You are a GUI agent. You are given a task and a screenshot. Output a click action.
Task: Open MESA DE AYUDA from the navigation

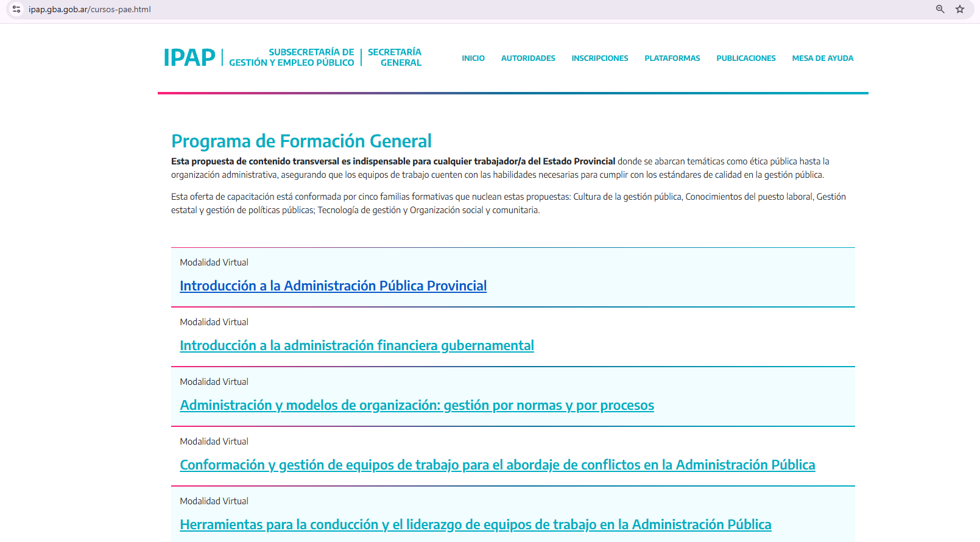pyautogui.click(x=822, y=58)
